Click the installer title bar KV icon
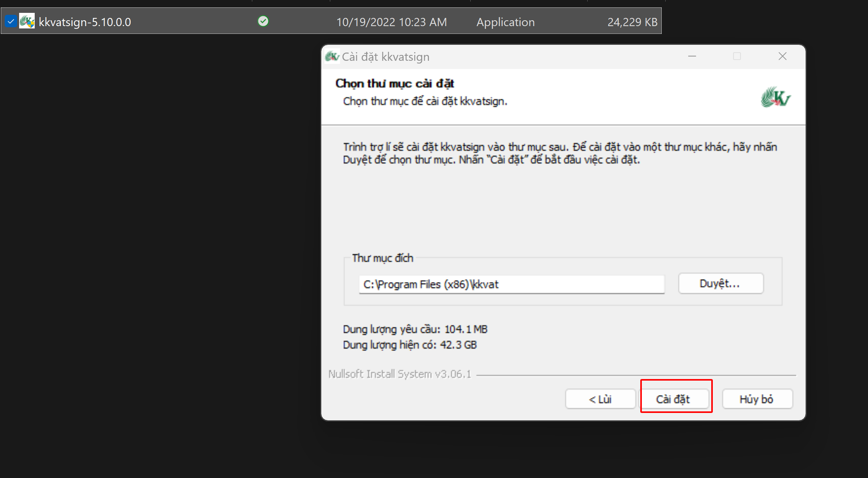Image resolution: width=868 pixels, height=478 pixels. [x=332, y=56]
